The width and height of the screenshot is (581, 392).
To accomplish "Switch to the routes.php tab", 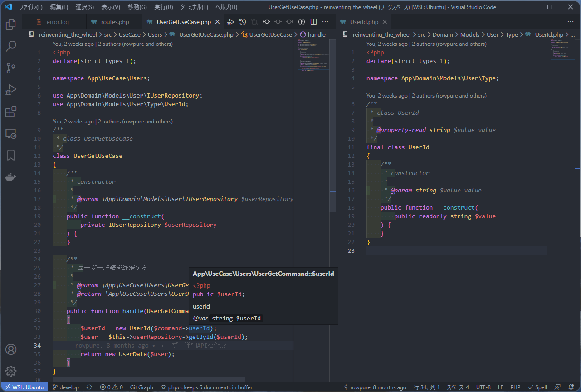I will tap(114, 21).
